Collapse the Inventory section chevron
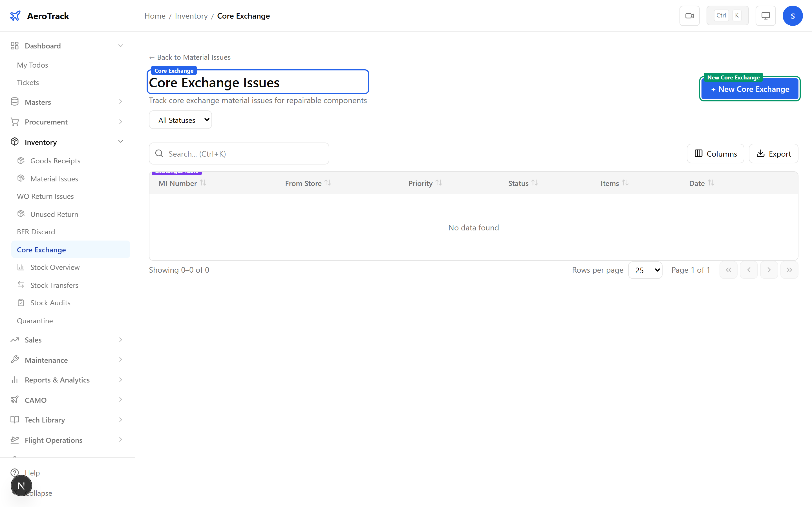The width and height of the screenshot is (812, 507). 120,141
